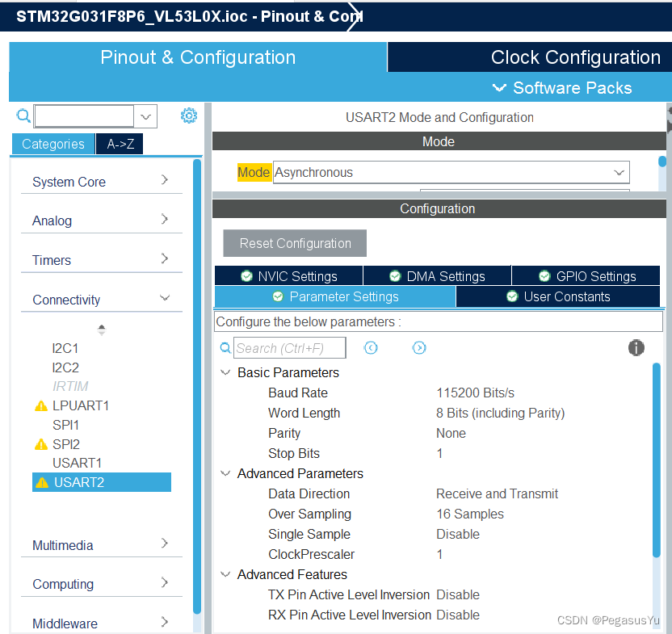Image resolution: width=672 pixels, height=634 pixels.
Task: Open the Software Packs menu
Action: pos(562,88)
